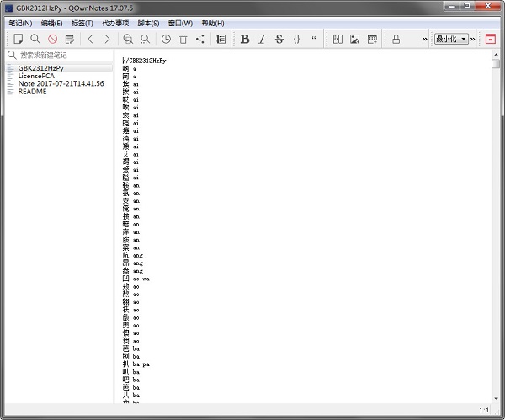Create a new note with the toolbar icon
This screenshot has width=505, height=420.
[18, 39]
